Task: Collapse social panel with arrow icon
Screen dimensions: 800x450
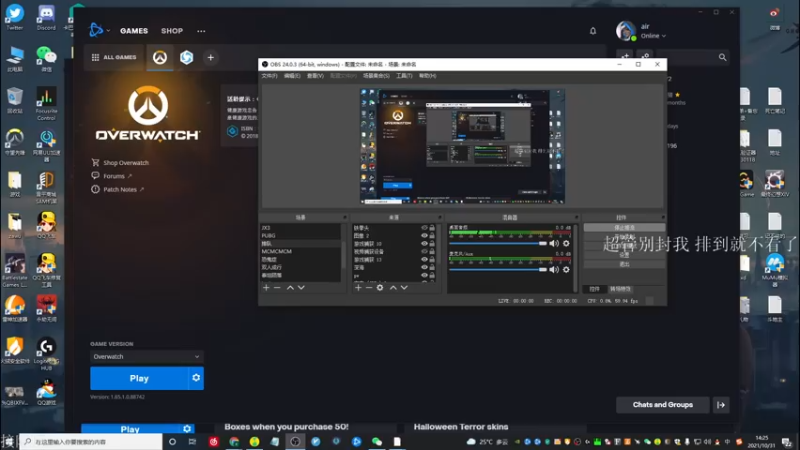Action: 721,405
